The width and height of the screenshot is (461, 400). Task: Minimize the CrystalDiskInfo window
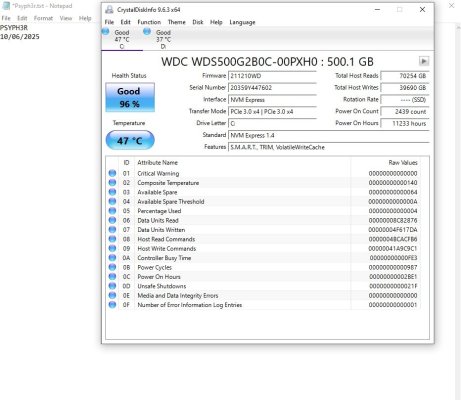(378, 10)
